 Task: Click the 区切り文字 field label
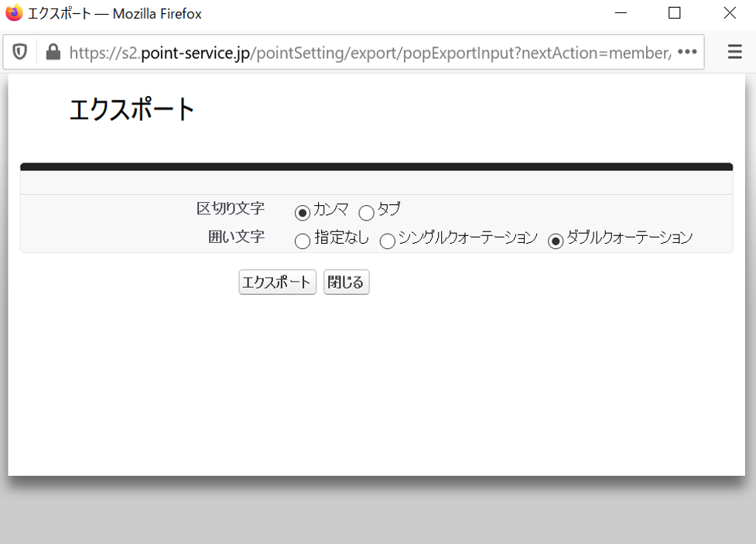coord(231,208)
